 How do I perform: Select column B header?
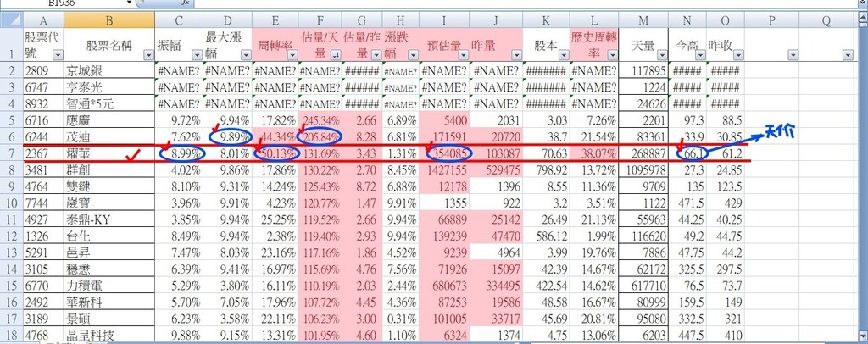108,19
